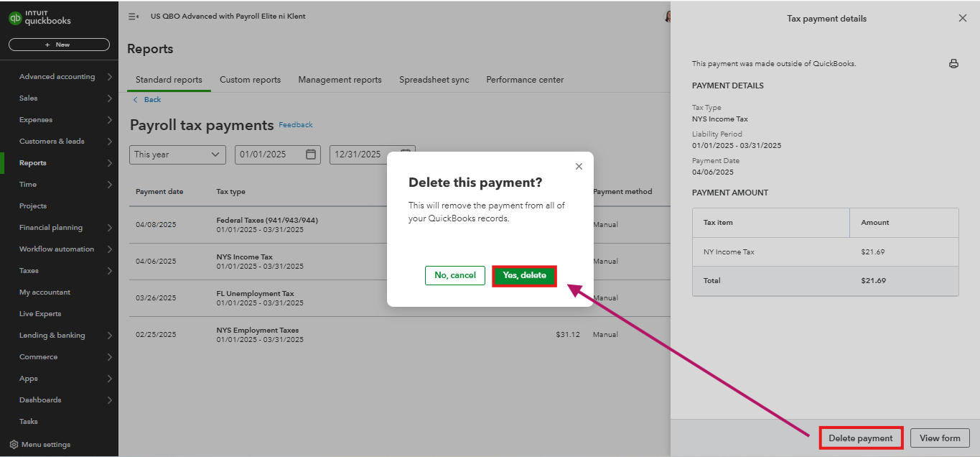Switch to Management reports tab
Screen dimensions: 980x457
click(x=340, y=80)
